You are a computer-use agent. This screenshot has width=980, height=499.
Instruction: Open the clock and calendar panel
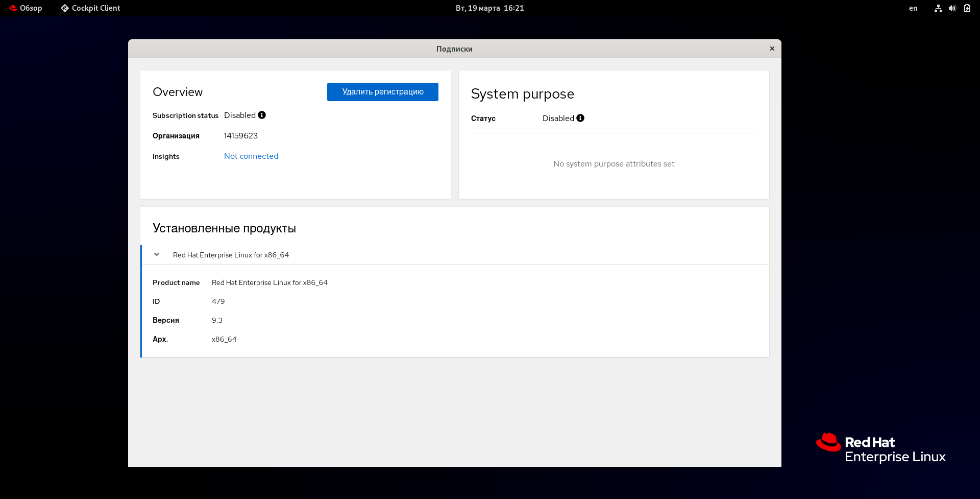click(x=489, y=8)
